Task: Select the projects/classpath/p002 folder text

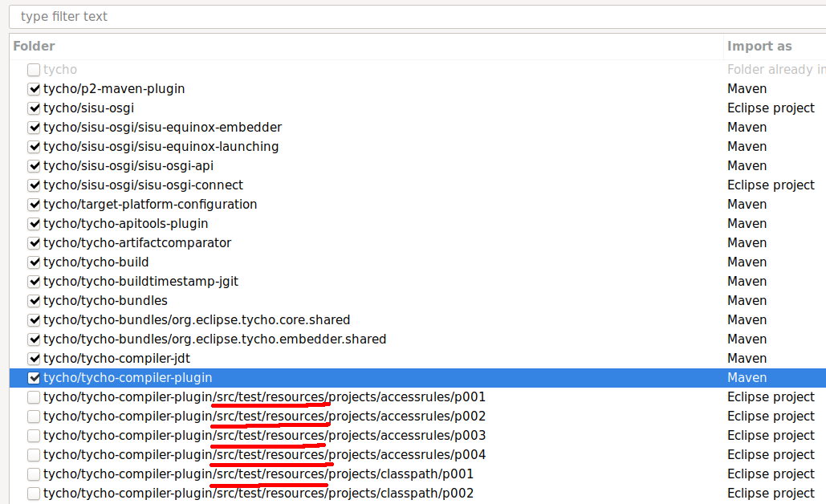Action: point(258,494)
